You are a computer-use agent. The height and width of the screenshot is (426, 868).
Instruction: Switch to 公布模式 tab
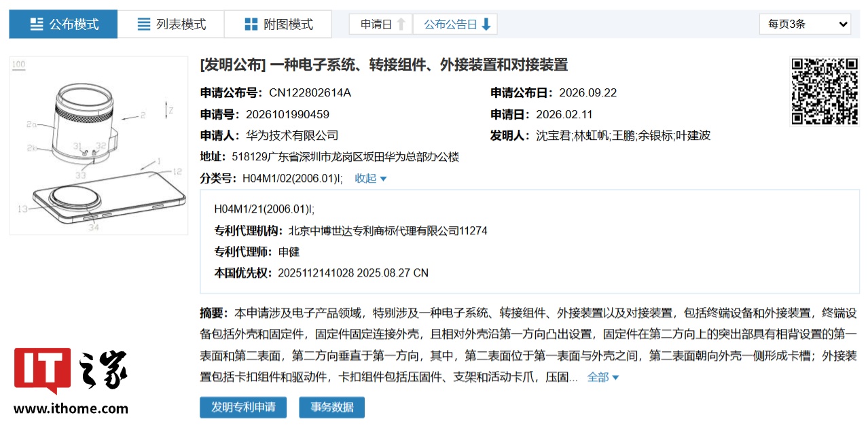(63, 24)
